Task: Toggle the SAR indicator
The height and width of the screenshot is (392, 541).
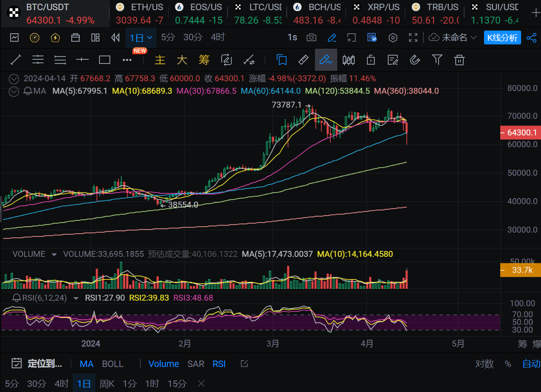Action: (195, 364)
